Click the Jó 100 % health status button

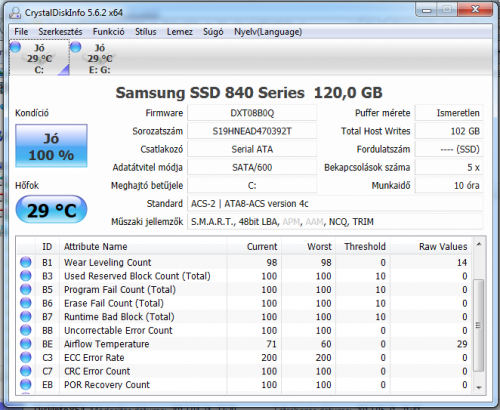click(x=51, y=146)
